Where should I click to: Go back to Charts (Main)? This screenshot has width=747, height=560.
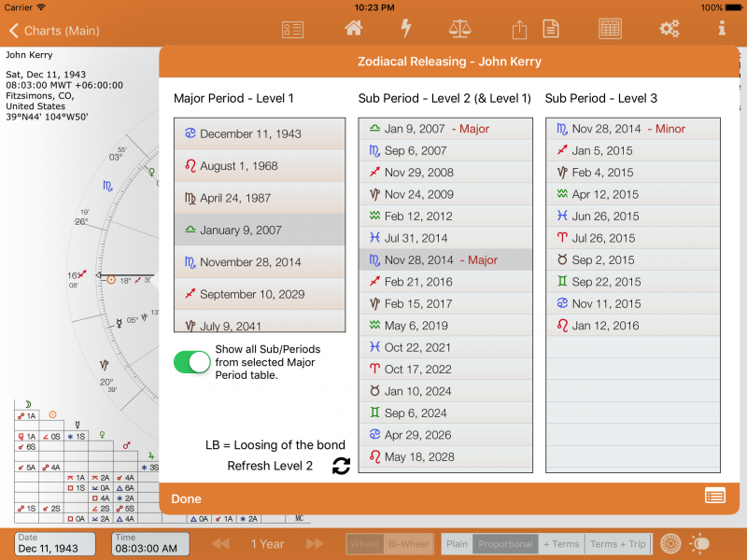[47, 29]
